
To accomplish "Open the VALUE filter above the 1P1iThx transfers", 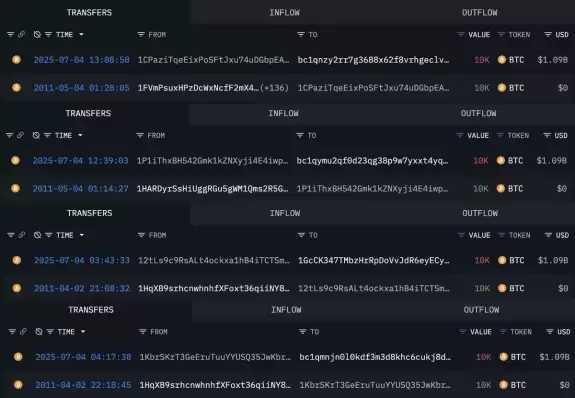I will tap(460, 135).
